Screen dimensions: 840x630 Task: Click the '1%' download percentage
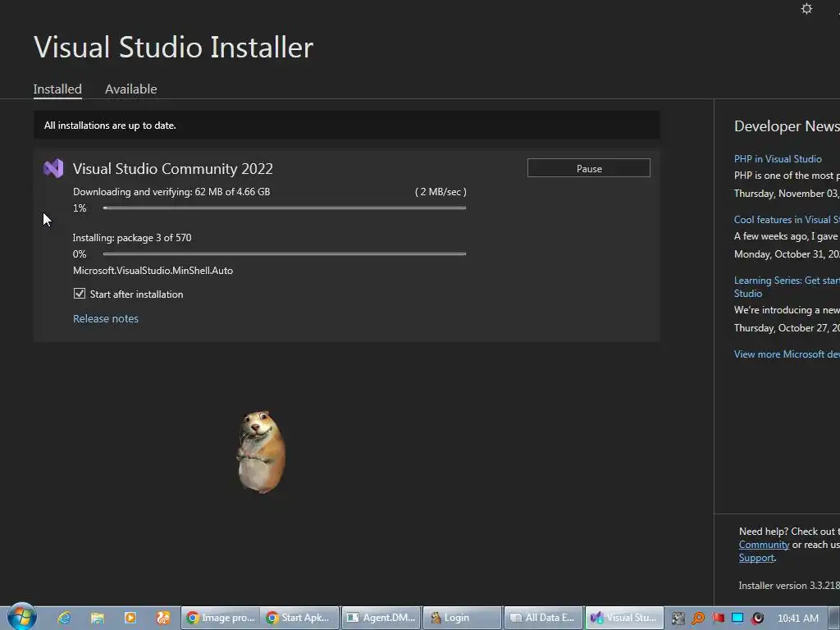click(x=80, y=208)
